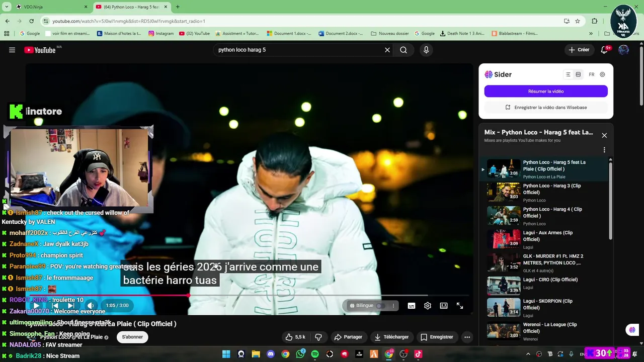
Task: Enter fullscreen mode
Action: [460, 306]
